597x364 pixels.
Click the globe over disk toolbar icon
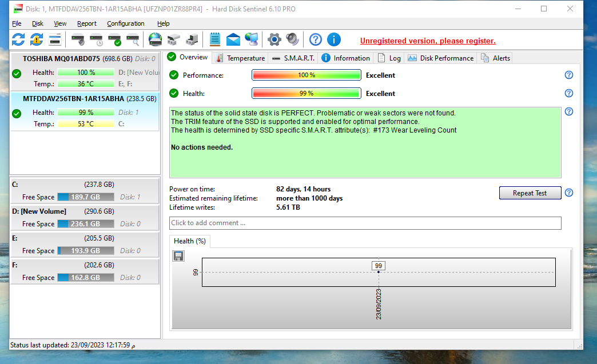[156, 39]
